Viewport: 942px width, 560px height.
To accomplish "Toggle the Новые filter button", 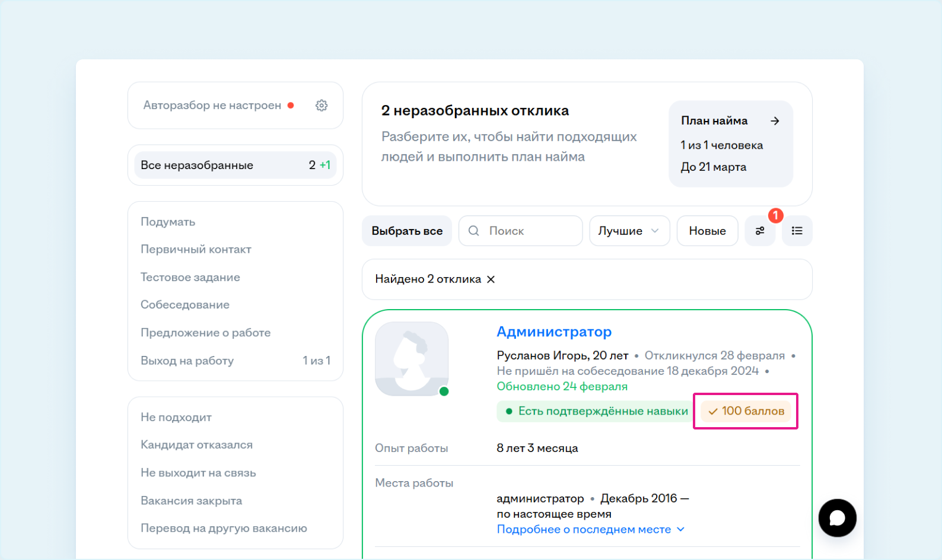I will 707,231.
